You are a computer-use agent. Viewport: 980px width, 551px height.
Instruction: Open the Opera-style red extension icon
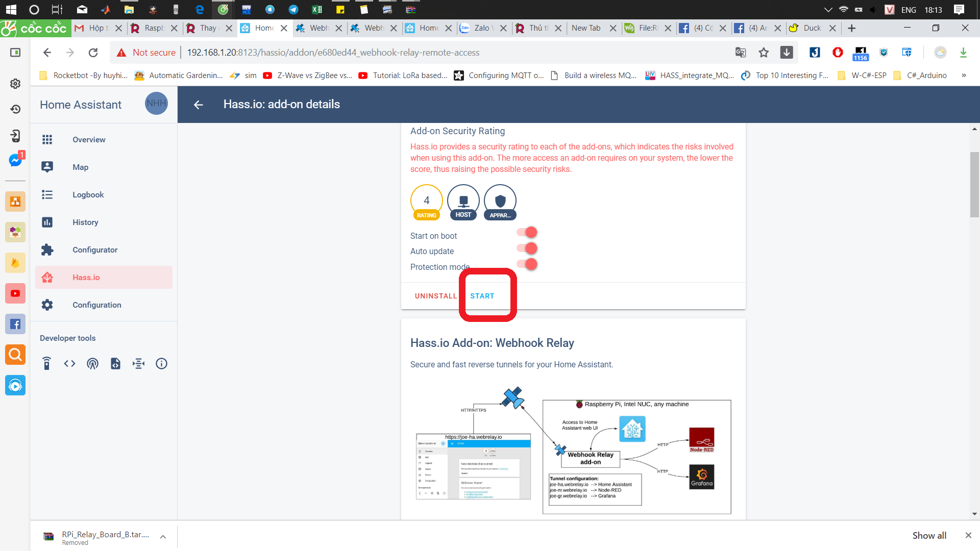(838, 52)
